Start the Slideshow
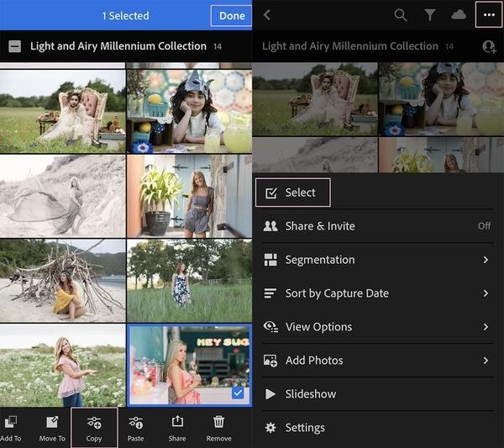This screenshot has width=504, height=448. [378, 394]
